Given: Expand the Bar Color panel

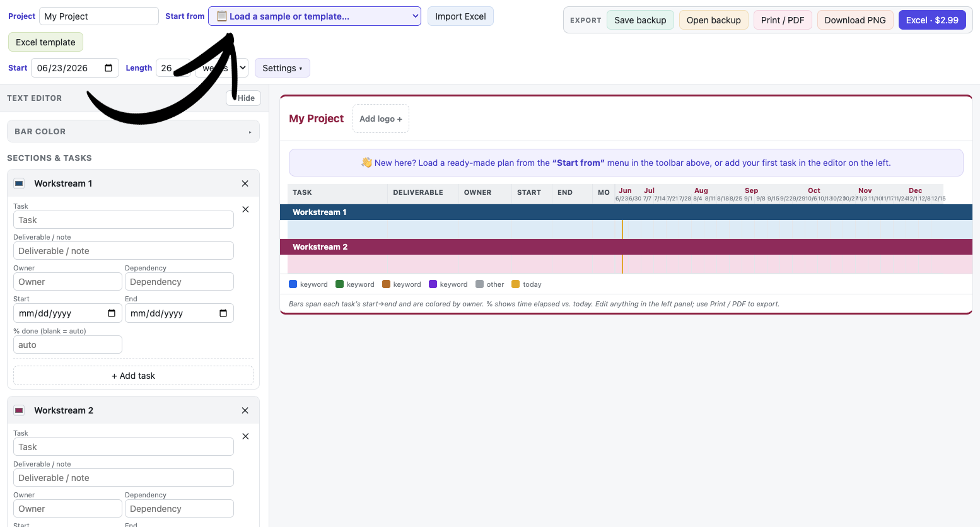Looking at the screenshot, I should coord(133,131).
